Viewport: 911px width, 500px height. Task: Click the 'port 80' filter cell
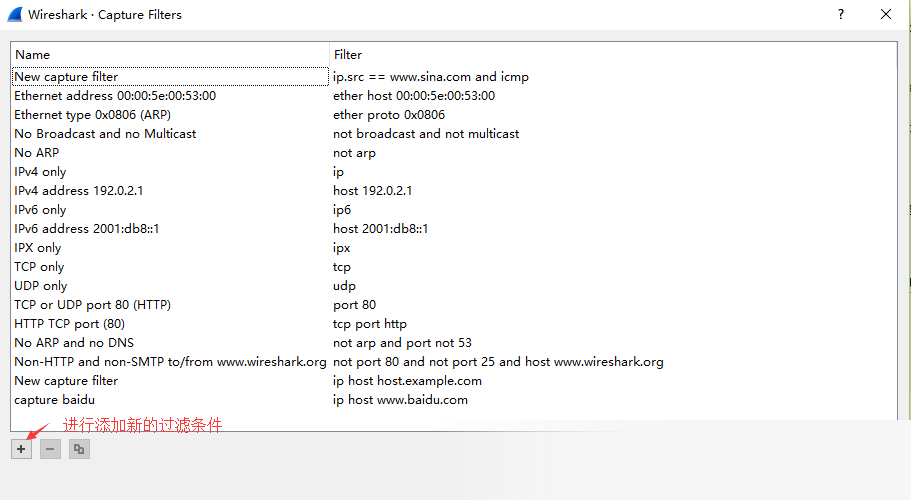pyautogui.click(x=354, y=305)
